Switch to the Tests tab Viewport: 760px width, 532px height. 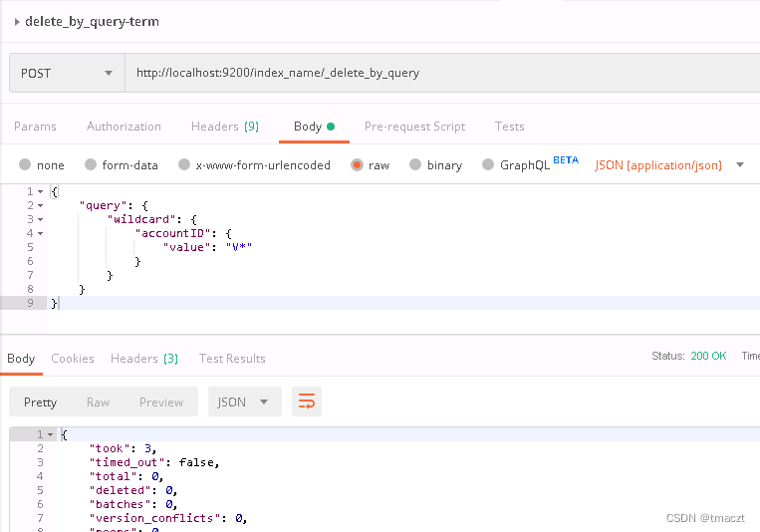pos(509,127)
